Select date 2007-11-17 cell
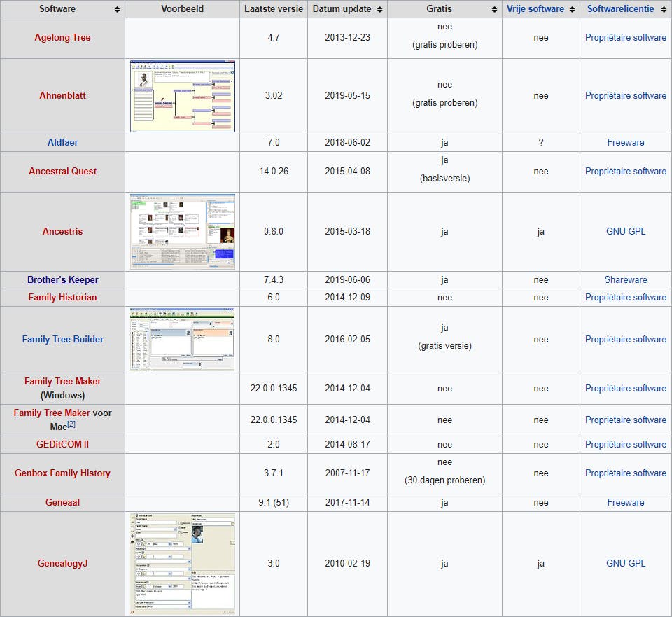The height and width of the screenshot is (617, 672). tap(348, 473)
